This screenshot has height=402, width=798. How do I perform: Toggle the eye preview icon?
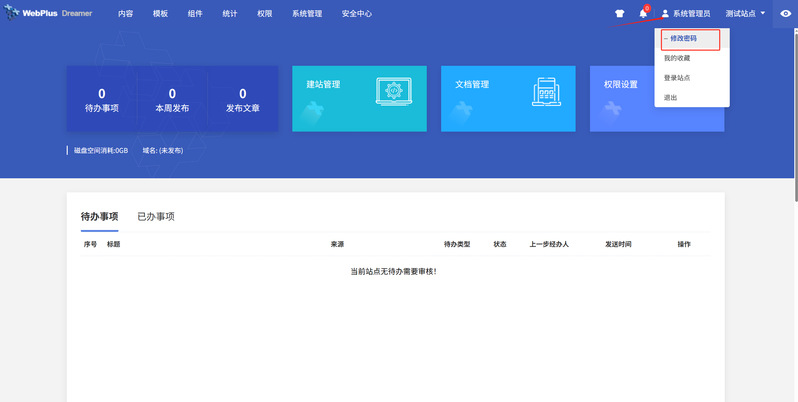click(785, 14)
